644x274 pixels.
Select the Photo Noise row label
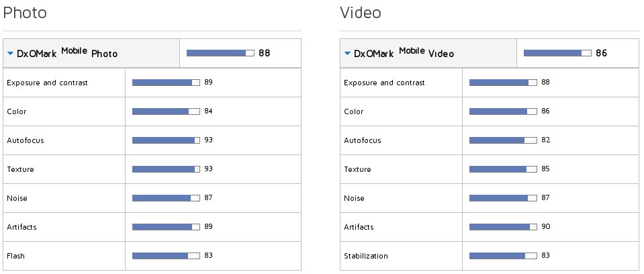(17, 198)
